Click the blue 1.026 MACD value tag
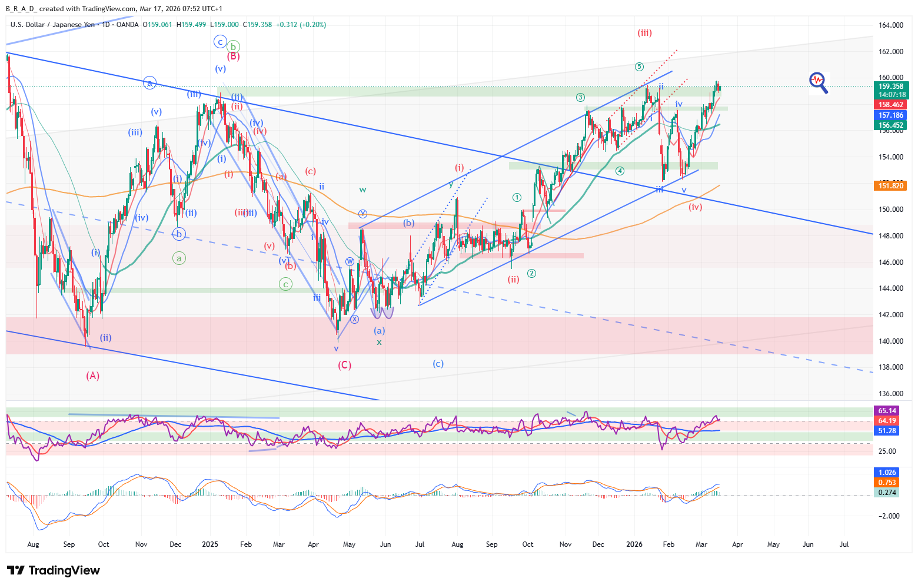 (x=887, y=473)
